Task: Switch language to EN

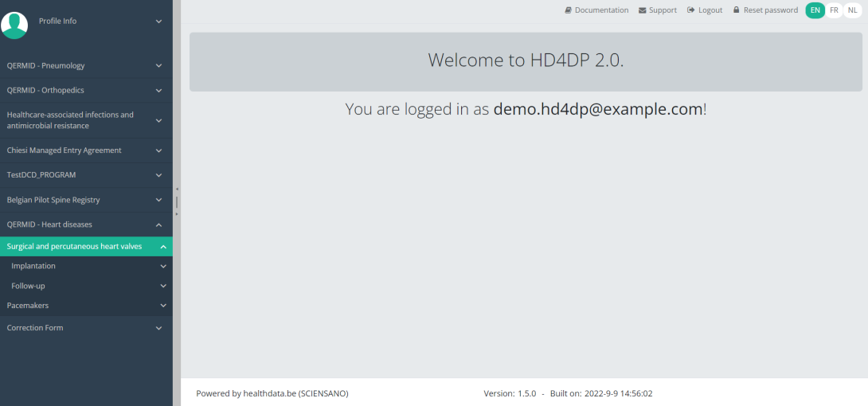Action: tap(815, 10)
